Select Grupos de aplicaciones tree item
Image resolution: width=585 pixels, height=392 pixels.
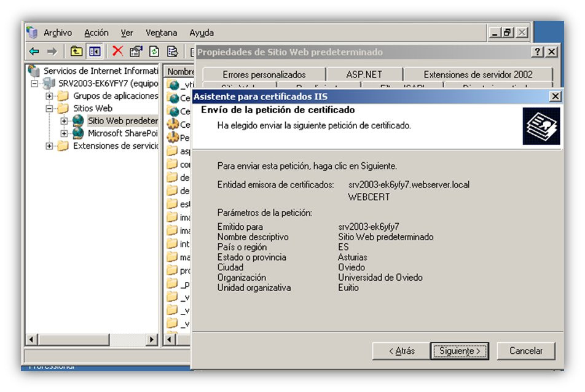pyautogui.click(x=116, y=96)
